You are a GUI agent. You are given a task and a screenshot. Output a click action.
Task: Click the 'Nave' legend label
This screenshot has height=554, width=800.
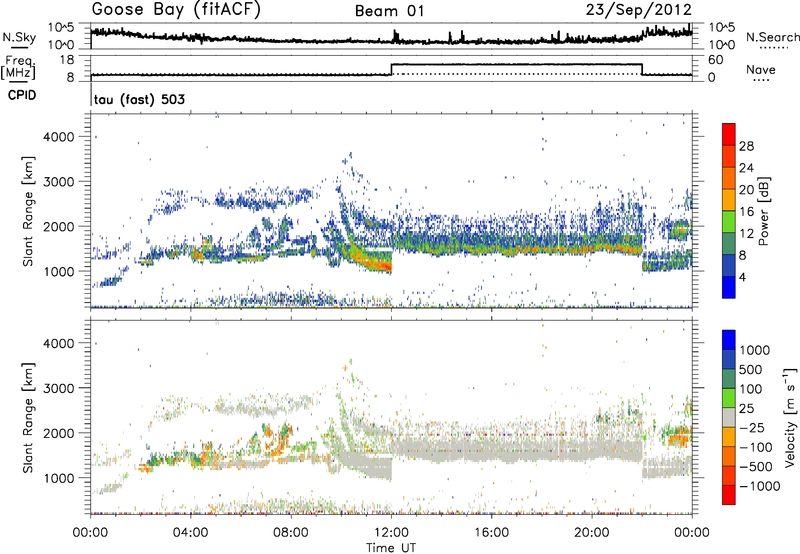[761, 69]
